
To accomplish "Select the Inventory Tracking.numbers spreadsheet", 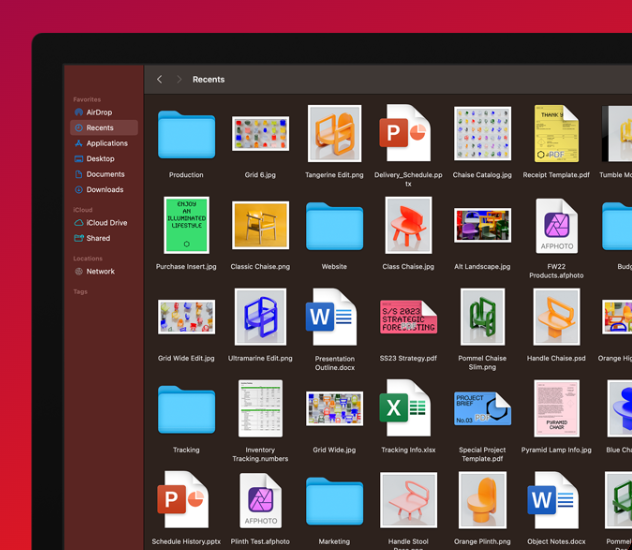I will pyautogui.click(x=260, y=408).
